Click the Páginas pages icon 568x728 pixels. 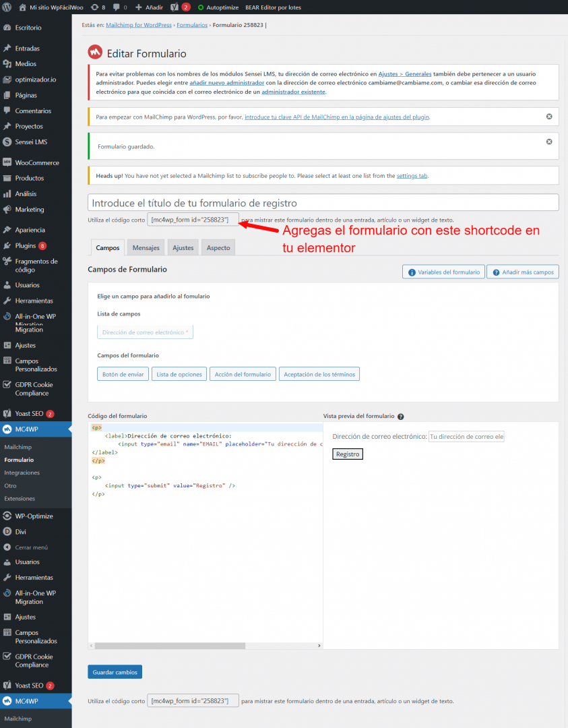point(7,95)
